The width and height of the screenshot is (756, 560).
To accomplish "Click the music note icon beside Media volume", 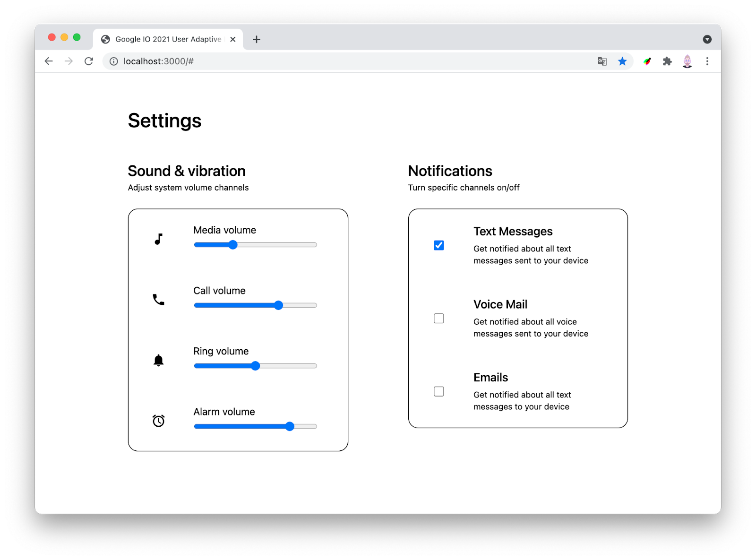I will pos(159,239).
